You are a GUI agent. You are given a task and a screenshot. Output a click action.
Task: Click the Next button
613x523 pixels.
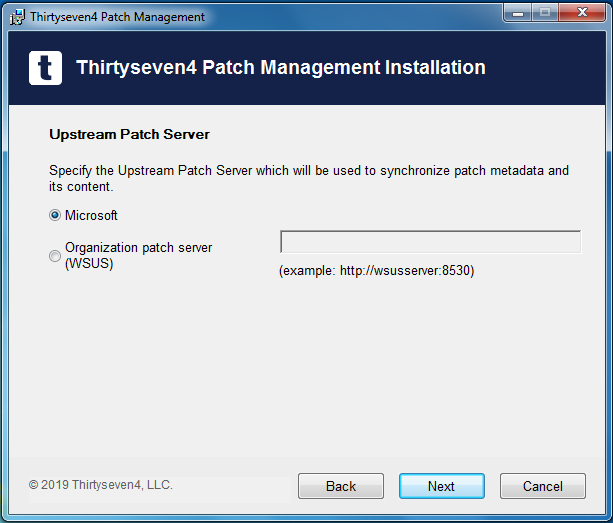[x=442, y=486]
